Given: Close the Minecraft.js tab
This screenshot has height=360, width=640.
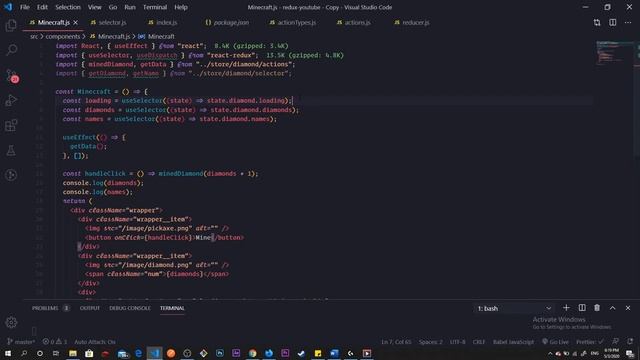Looking at the screenshot, I should [x=76, y=22].
